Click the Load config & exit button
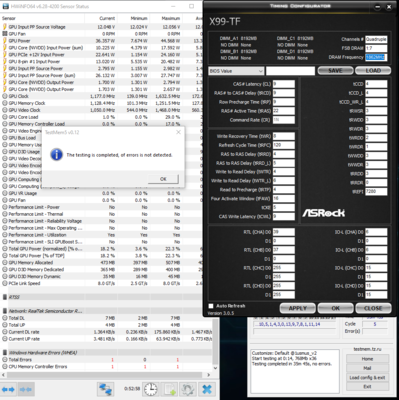This screenshot has width=399, height=400. point(367,378)
